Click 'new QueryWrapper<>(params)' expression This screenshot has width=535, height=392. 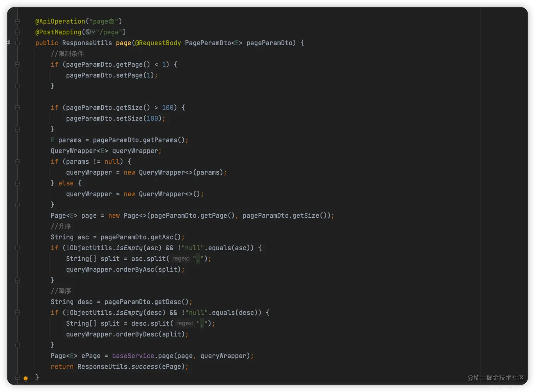[173, 172]
